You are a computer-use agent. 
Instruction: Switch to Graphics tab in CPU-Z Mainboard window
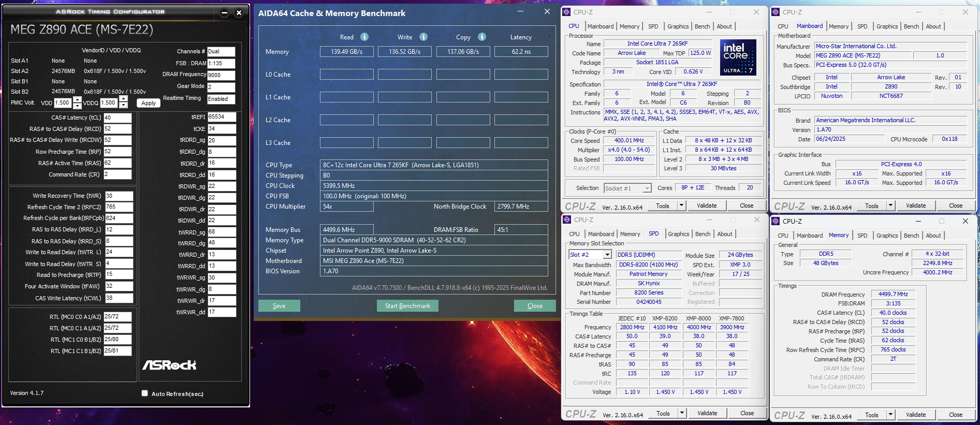tap(887, 26)
